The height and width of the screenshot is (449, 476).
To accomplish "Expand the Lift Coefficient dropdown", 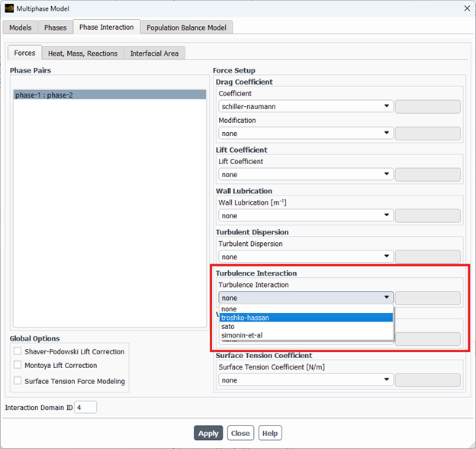I will pos(305,175).
